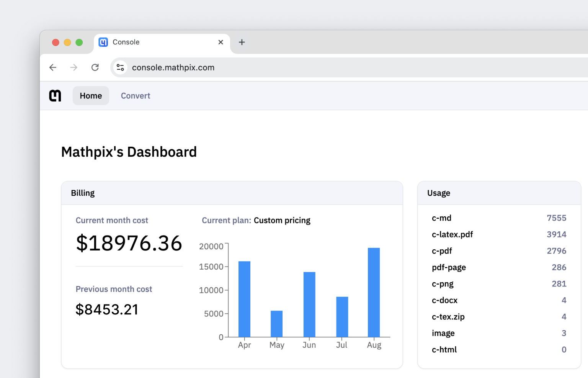The height and width of the screenshot is (378, 588).
Task: Click the c-latex.pdf usage row label
Action: 452,234
